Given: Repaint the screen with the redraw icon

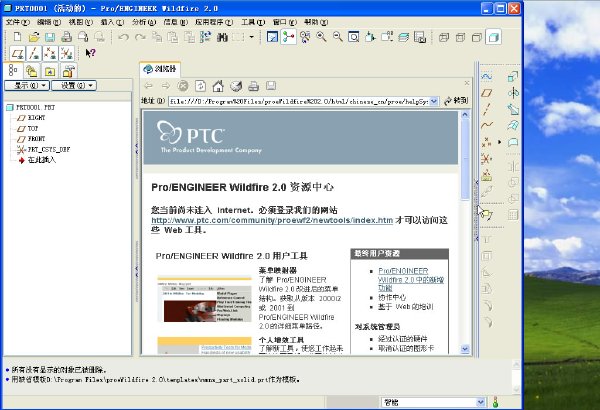Looking at the screenshot, I should (272, 37).
